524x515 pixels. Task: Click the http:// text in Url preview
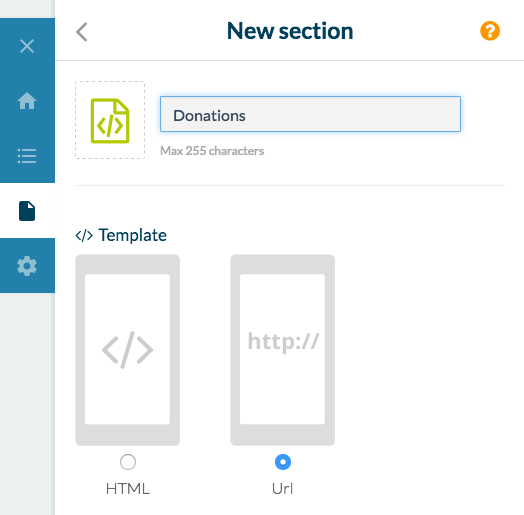point(283,342)
